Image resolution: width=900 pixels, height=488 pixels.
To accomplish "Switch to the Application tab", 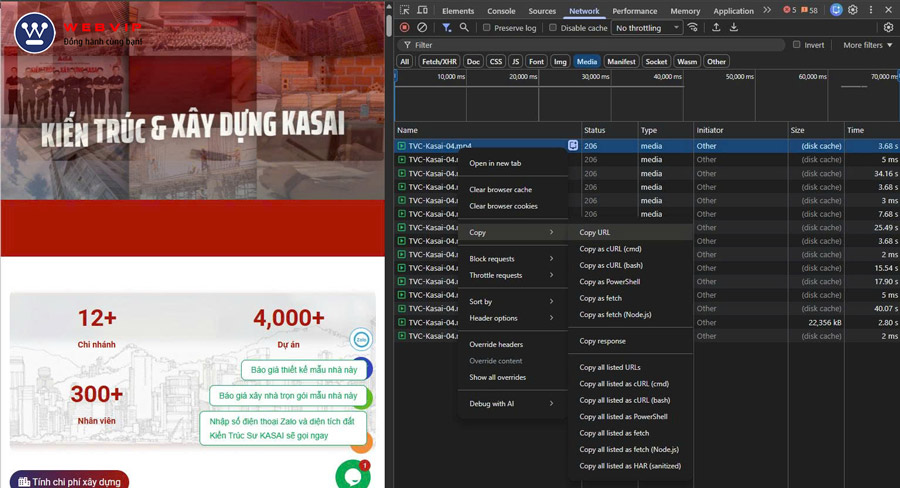I will (x=733, y=11).
